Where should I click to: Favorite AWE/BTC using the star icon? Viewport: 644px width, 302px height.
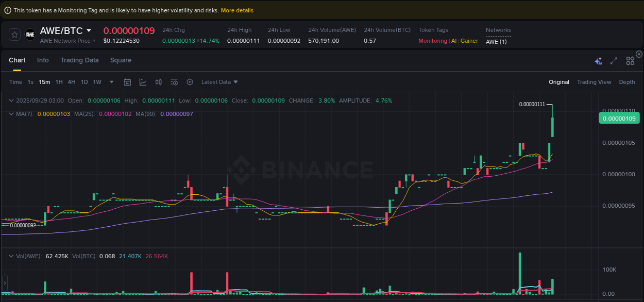click(14, 35)
